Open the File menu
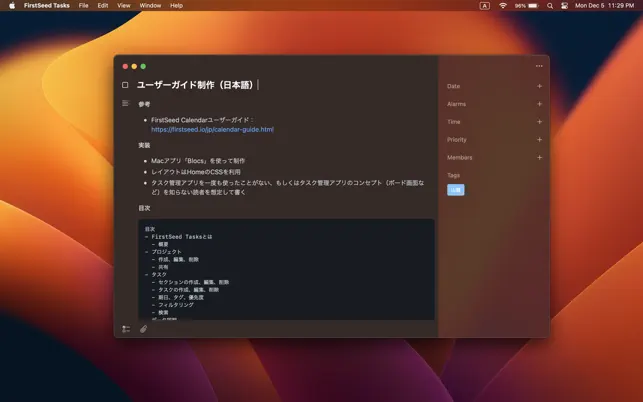The image size is (643, 402). pos(84,6)
